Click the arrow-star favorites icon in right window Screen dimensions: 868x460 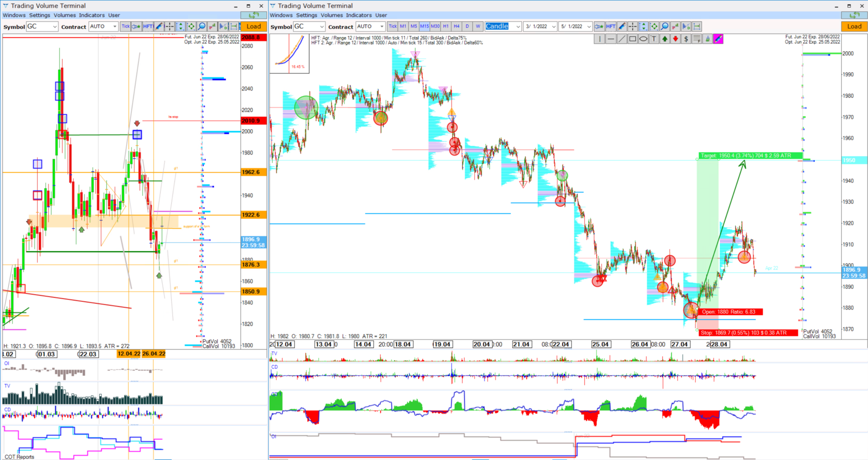pos(599,26)
